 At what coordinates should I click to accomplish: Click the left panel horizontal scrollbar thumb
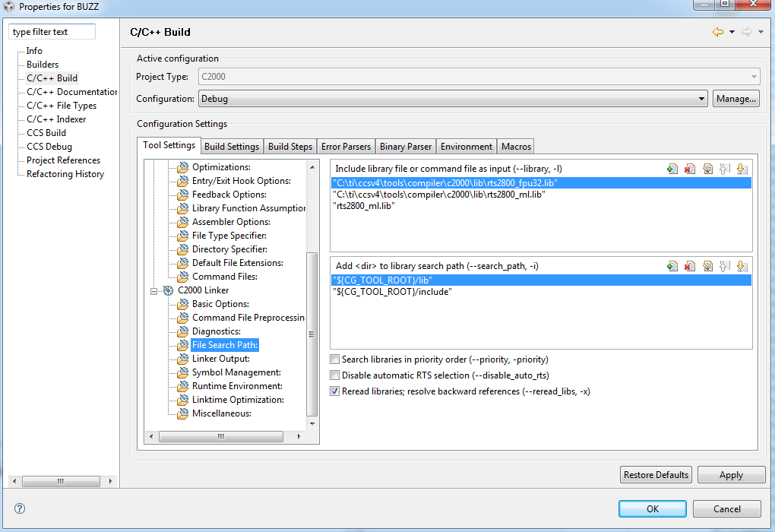(x=61, y=481)
